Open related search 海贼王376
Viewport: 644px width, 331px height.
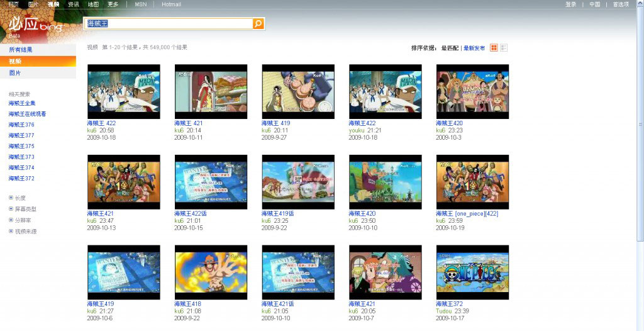pos(21,125)
